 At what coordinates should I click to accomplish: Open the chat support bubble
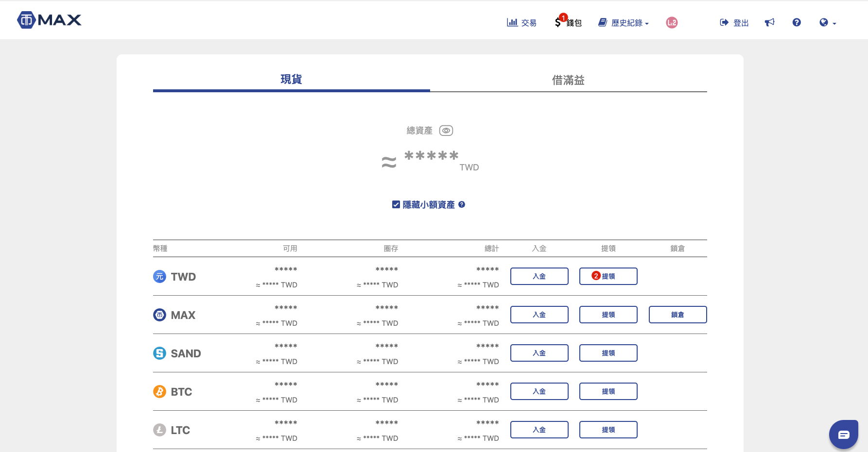[844, 435]
